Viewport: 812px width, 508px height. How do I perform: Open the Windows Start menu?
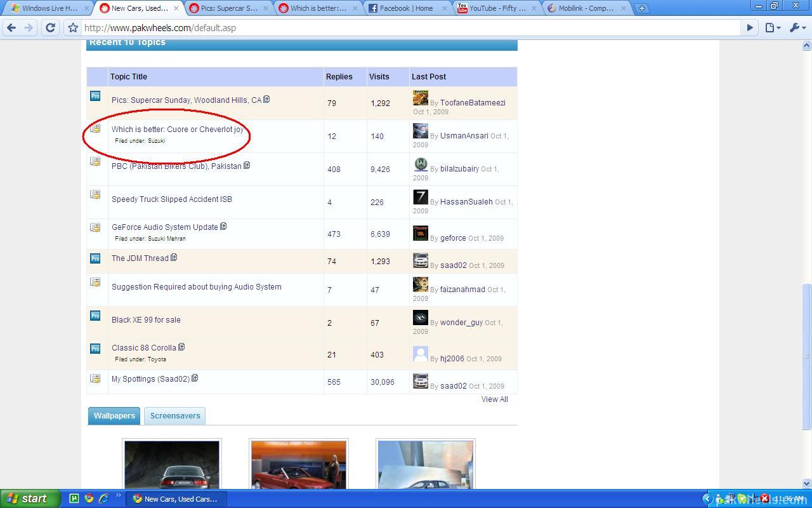pos(30,498)
